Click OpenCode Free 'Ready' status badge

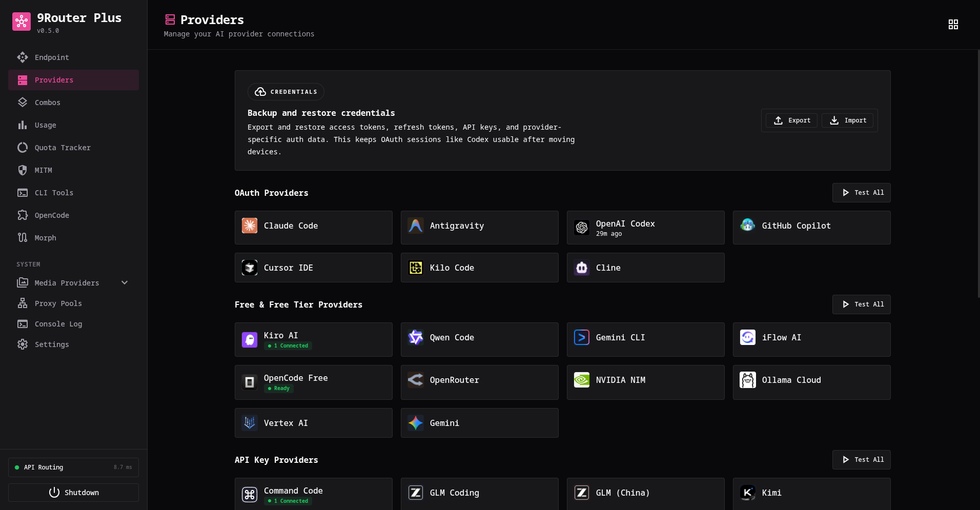coord(279,389)
